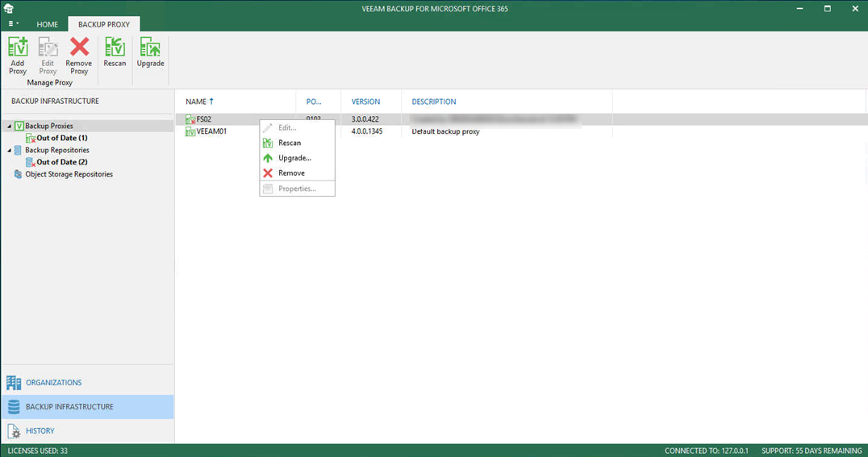Image resolution: width=868 pixels, height=457 pixels.
Task: Click the out-of-date proxy icon in tree
Action: click(31, 139)
